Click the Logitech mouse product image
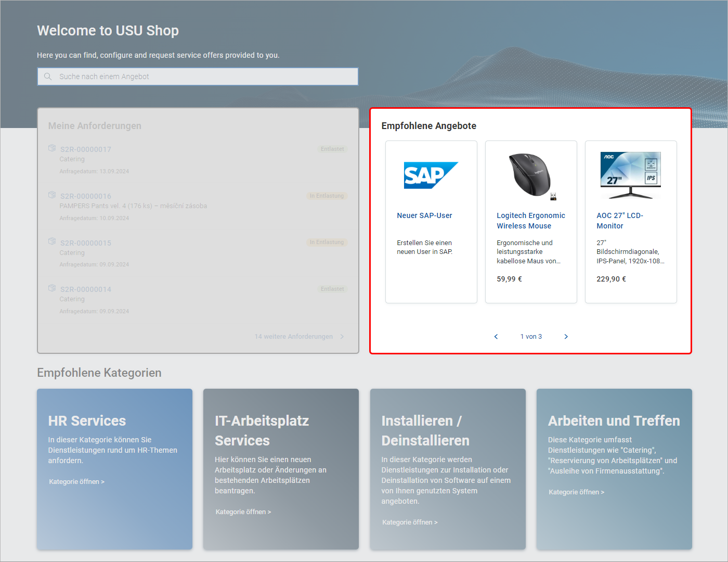728x562 pixels. [x=530, y=176]
